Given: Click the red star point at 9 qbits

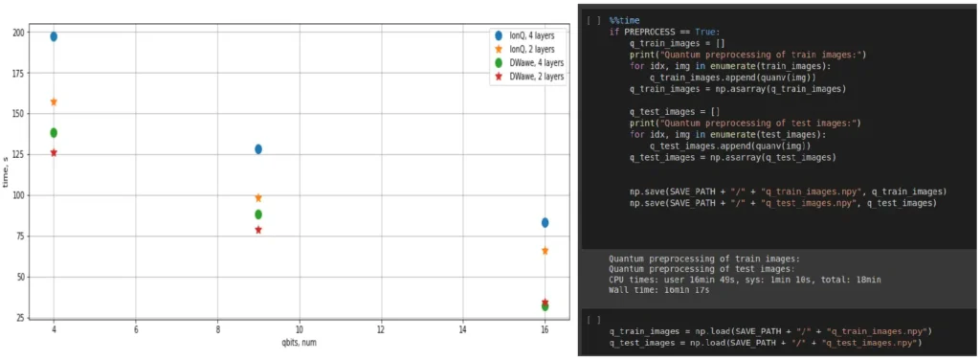Looking at the screenshot, I should (258, 230).
